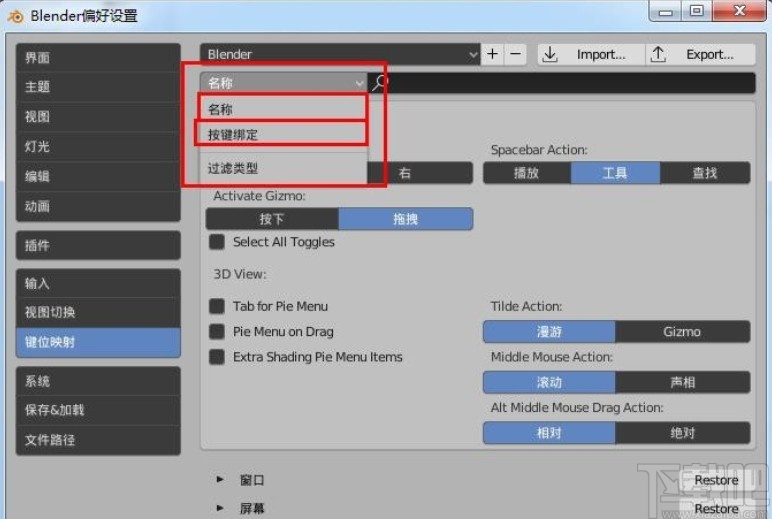Set Spacebar Action to 播放
The width and height of the screenshot is (772, 519).
pos(527,173)
